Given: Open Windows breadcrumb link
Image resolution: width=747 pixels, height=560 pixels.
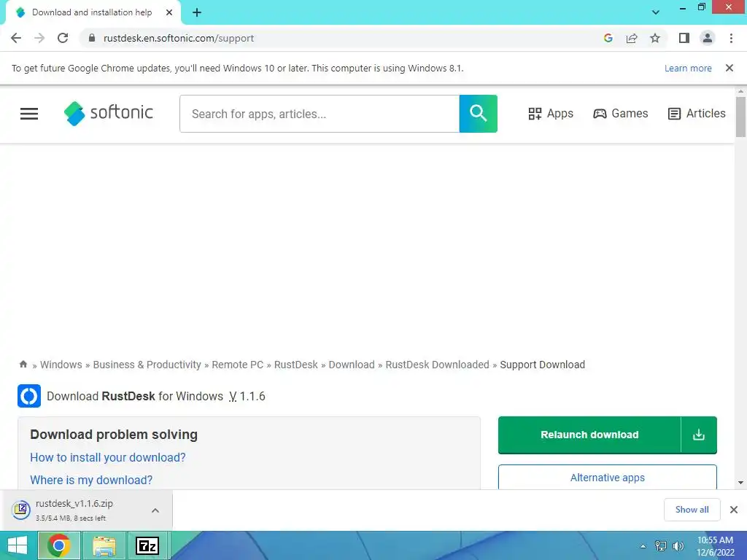Looking at the screenshot, I should click(61, 365).
